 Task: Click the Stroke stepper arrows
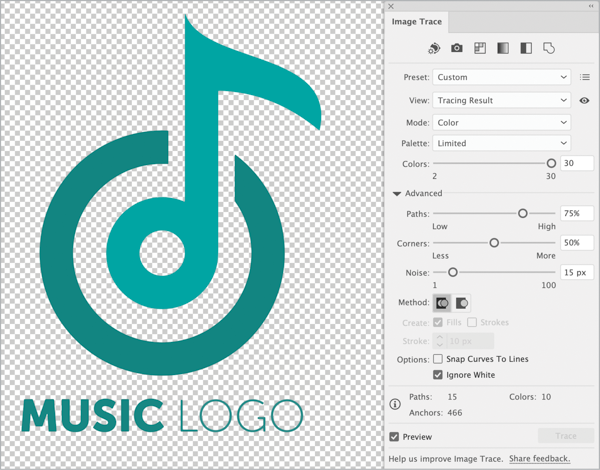(x=440, y=341)
